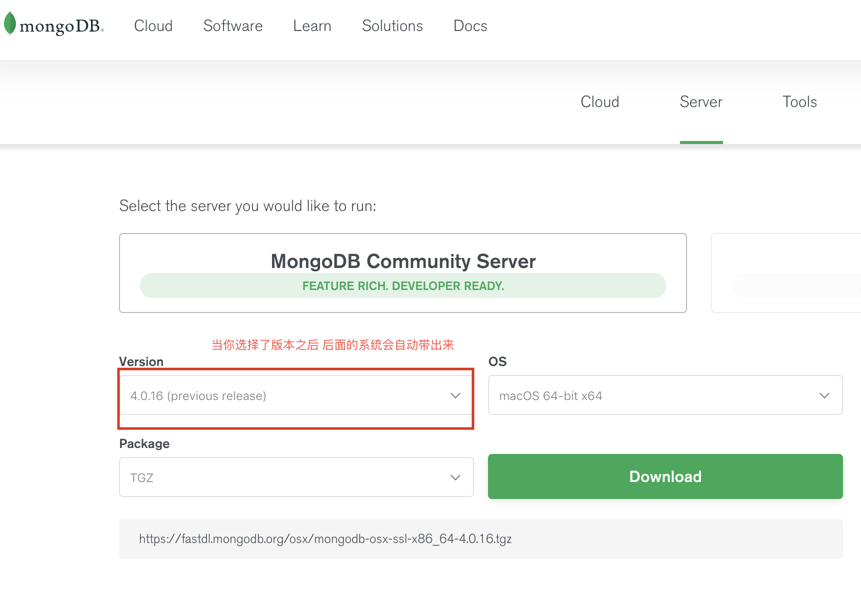Open the OS dropdown showing macOS 64-bit
This screenshot has height=616, width=861.
coord(665,395)
